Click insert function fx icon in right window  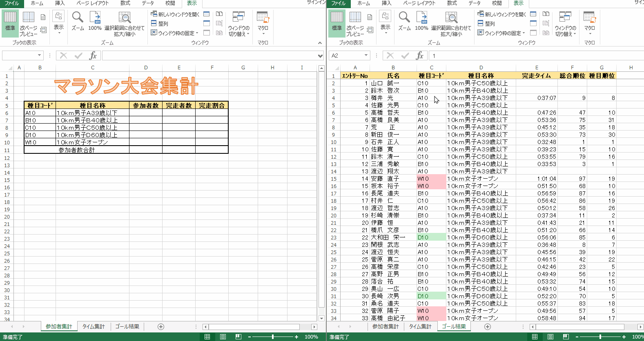pyautogui.click(x=419, y=55)
